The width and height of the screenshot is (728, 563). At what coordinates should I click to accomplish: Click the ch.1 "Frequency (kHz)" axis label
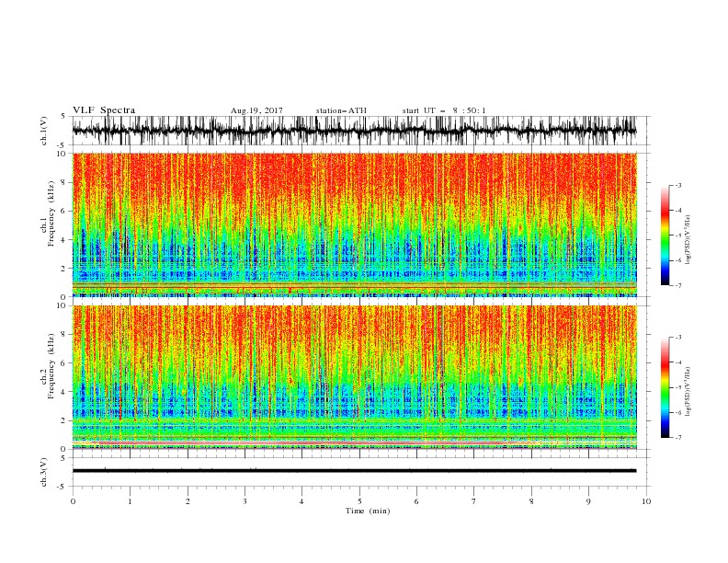coord(51,212)
